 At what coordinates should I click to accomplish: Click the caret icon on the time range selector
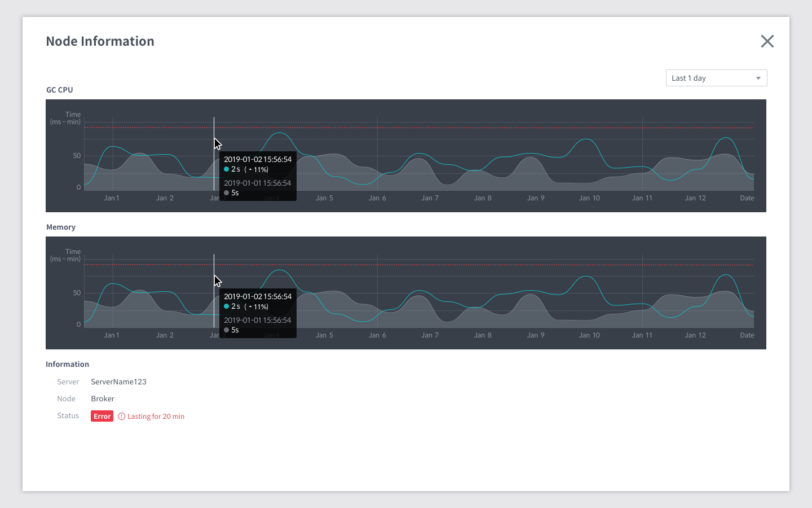coord(758,78)
